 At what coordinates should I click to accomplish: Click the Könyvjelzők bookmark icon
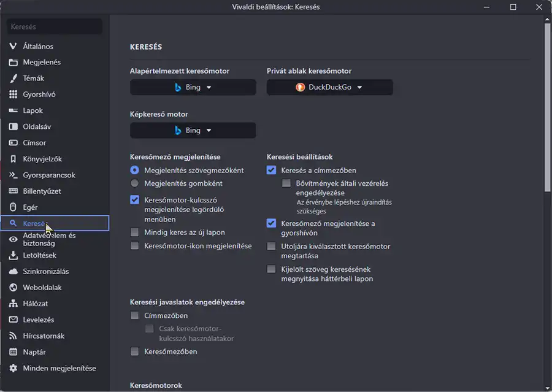pos(13,159)
